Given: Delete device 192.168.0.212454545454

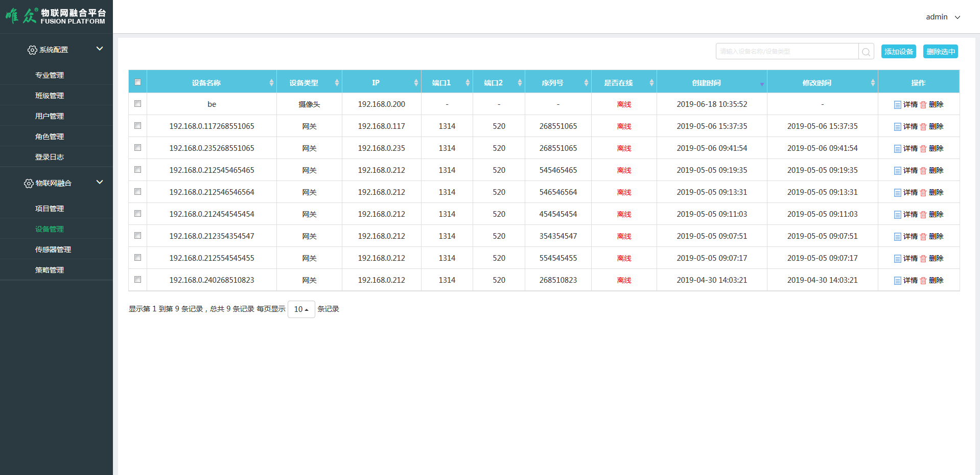Looking at the screenshot, I should (932, 214).
